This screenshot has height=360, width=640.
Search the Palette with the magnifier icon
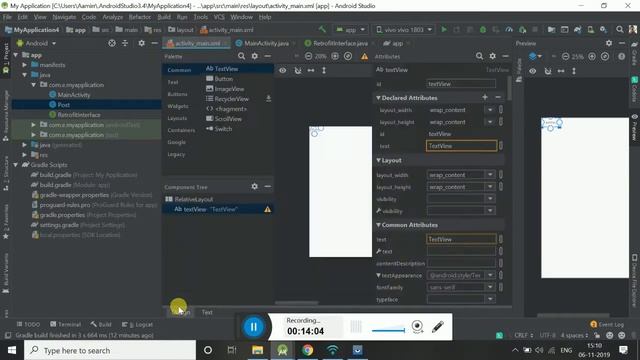tap(242, 56)
